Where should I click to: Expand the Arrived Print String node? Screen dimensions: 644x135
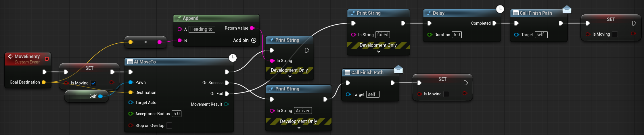(299, 128)
